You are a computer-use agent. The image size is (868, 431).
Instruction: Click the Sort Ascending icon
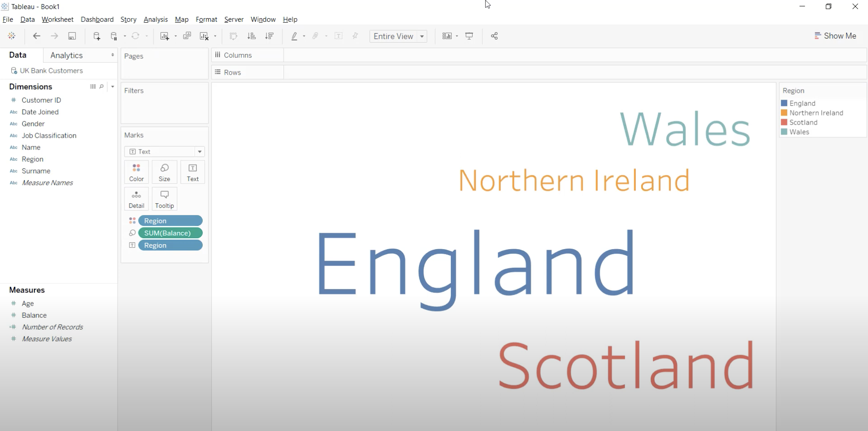tap(251, 36)
